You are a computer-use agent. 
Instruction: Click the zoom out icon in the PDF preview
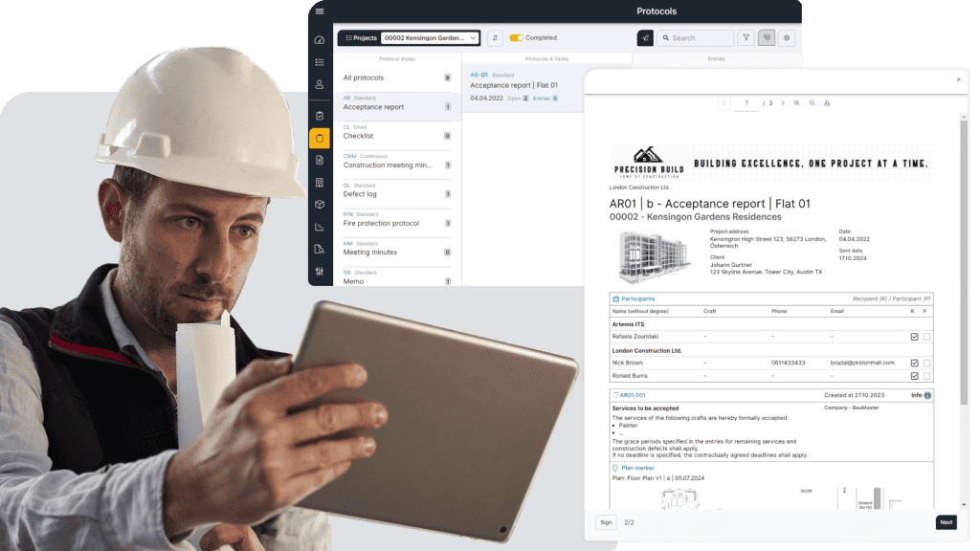pos(813,102)
